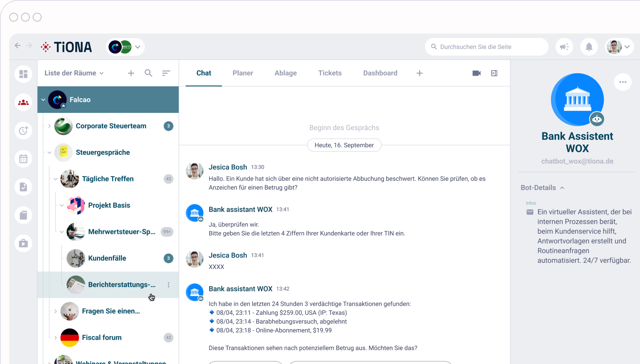Switch to the Dashboard tab
The height and width of the screenshot is (364, 640).
(x=380, y=73)
